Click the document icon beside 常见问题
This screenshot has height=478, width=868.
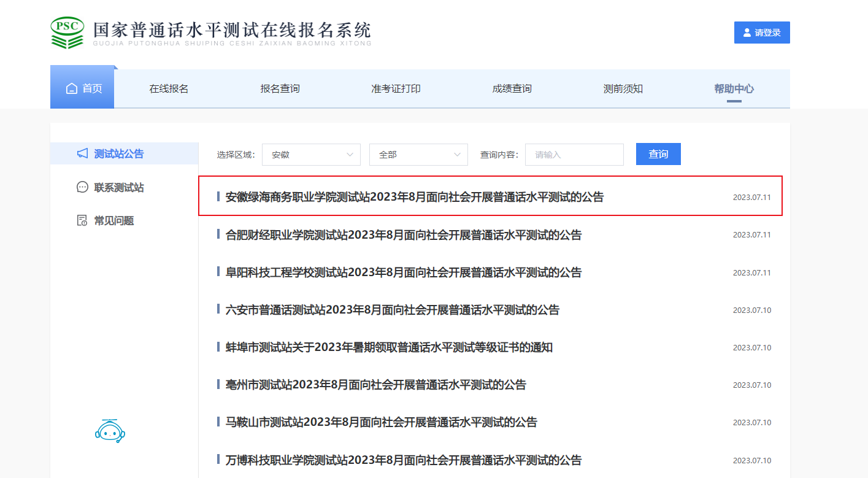[82, 221]
